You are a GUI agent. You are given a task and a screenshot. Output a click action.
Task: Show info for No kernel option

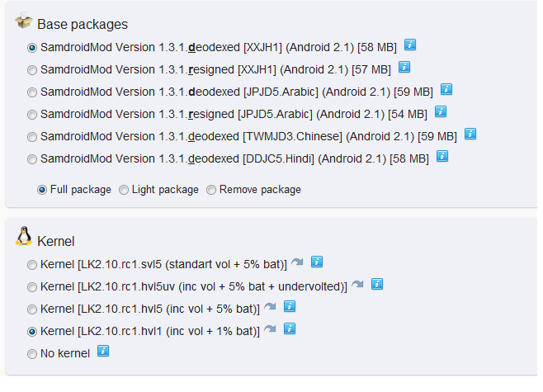tap(103, 351)
